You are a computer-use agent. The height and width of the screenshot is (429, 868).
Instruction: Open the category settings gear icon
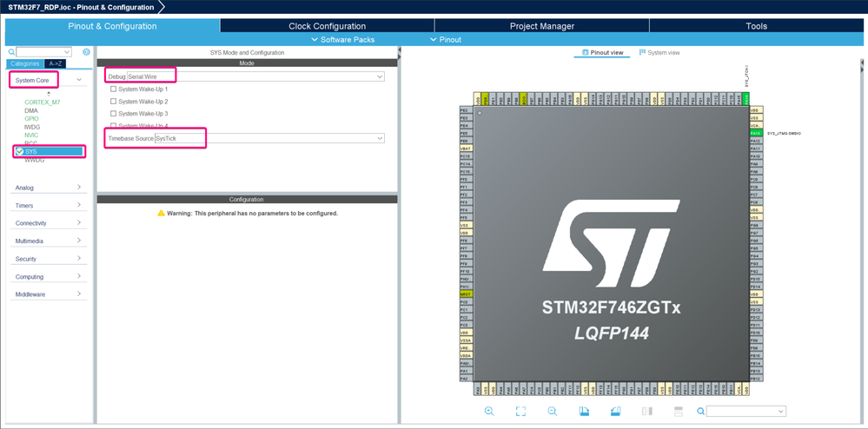(86, 52)
